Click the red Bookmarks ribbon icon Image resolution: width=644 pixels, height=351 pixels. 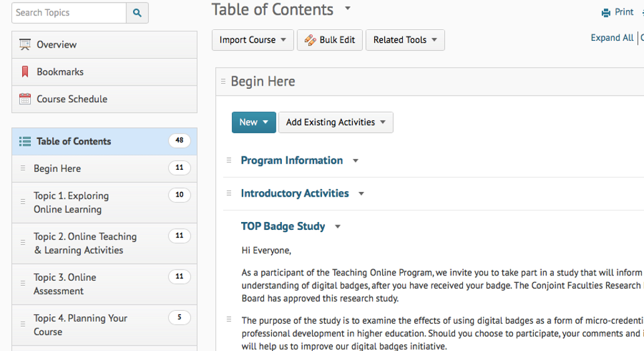(x=25, y=72)
